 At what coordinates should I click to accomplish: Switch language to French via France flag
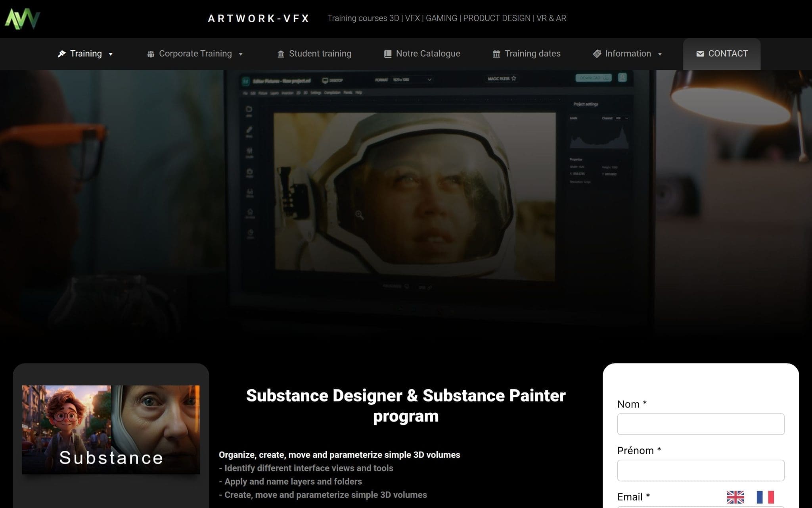(x=765, y=497)
